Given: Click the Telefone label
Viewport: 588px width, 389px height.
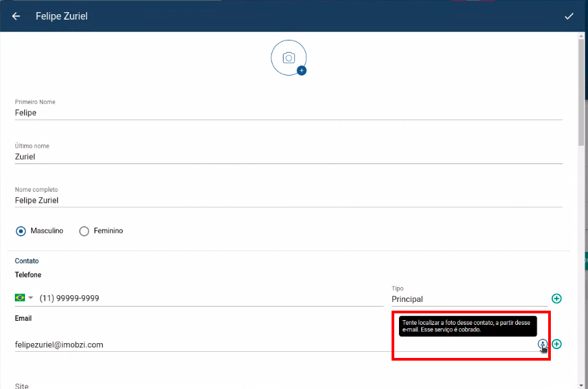Looking at the screenshot, I should [28, 275].
